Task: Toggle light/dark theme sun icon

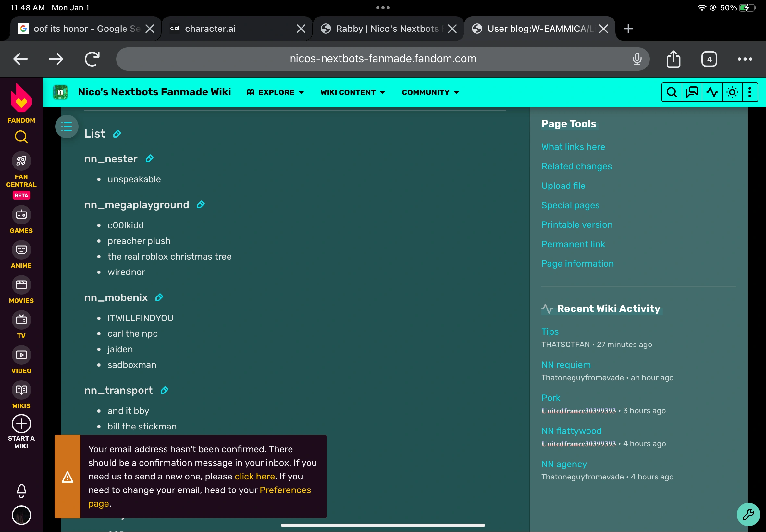Action: pos(732,92)
